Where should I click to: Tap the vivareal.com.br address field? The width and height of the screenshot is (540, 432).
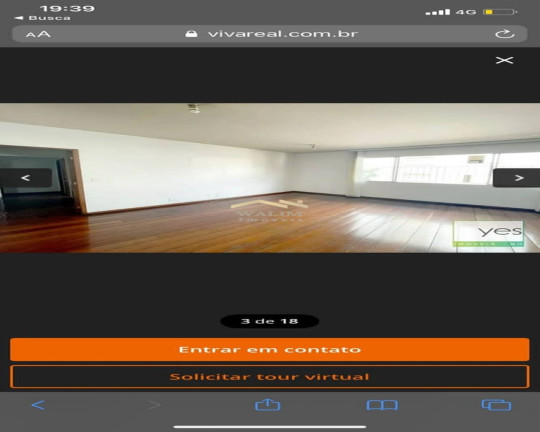270,34
